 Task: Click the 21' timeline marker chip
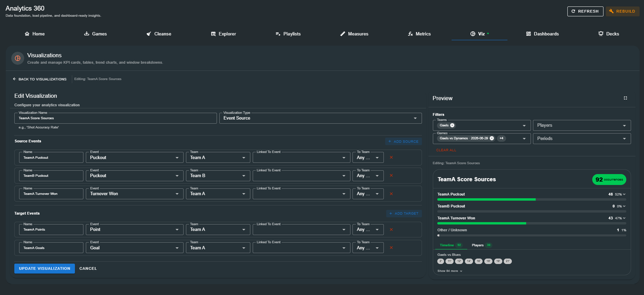508,261
